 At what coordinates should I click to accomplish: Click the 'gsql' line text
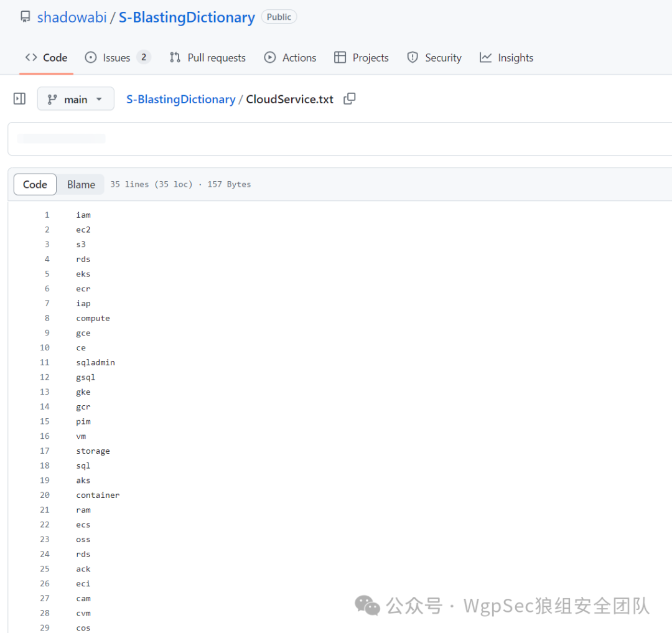pyautogui.click(x=86, y=377)
